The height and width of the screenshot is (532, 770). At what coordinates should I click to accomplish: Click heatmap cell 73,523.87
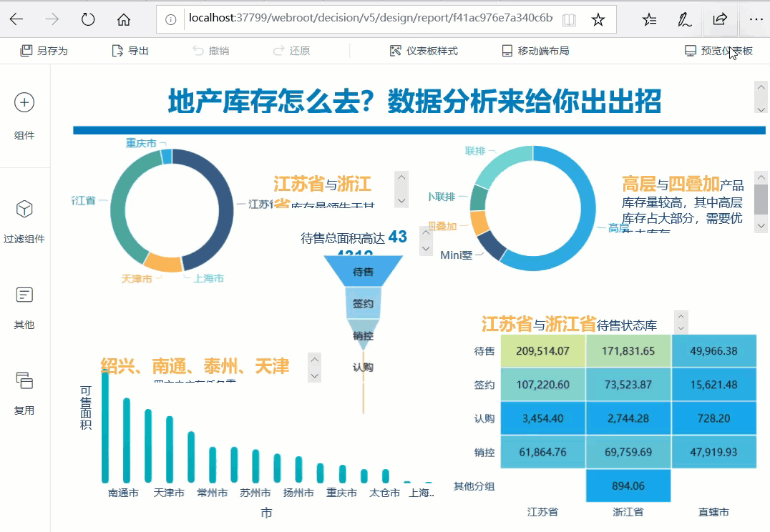(628, 385)
